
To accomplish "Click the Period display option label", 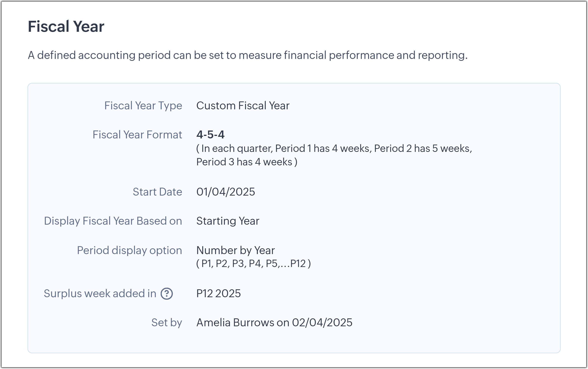I will 129,250.
